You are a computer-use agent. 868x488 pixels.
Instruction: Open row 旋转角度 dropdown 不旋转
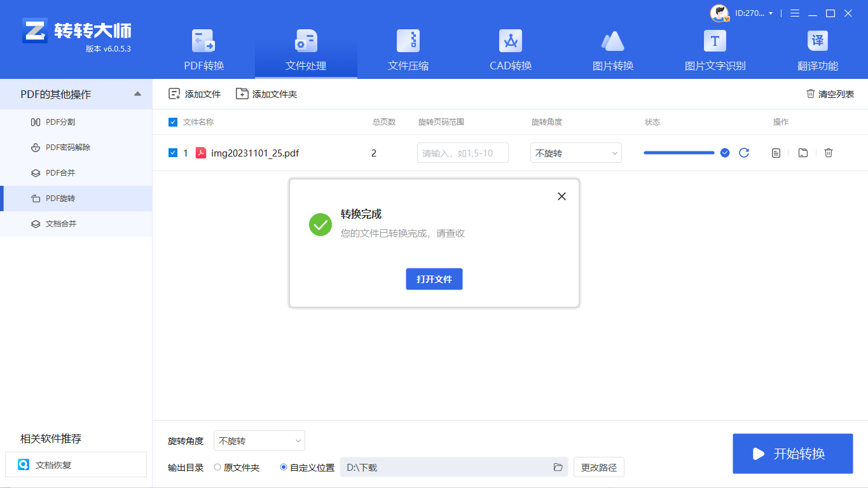(x=576, y=153)
